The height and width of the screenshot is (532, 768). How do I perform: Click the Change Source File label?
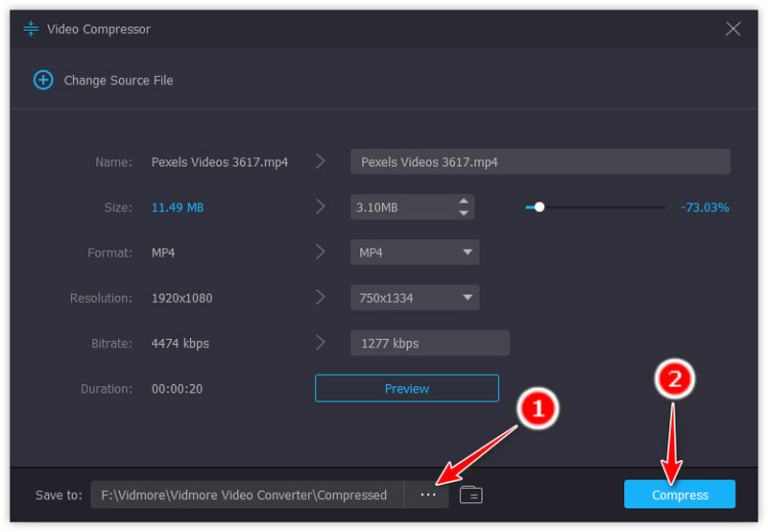tap(118, 81)
